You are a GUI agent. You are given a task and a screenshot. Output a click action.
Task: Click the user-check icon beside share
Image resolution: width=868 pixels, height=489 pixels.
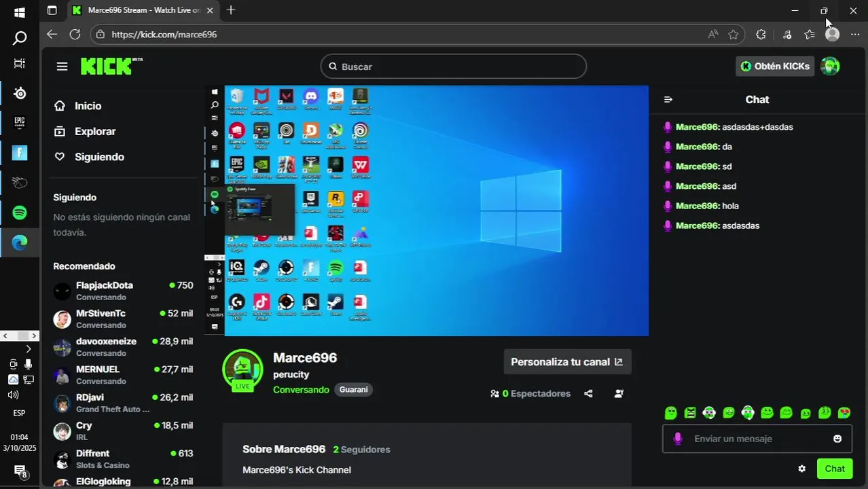coord(619,393)
